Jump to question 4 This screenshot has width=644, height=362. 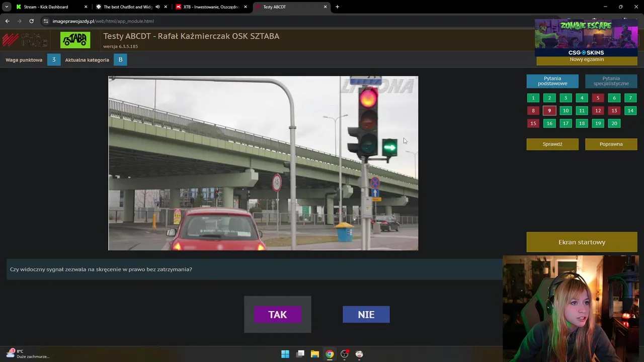click(x=582, y=98)
